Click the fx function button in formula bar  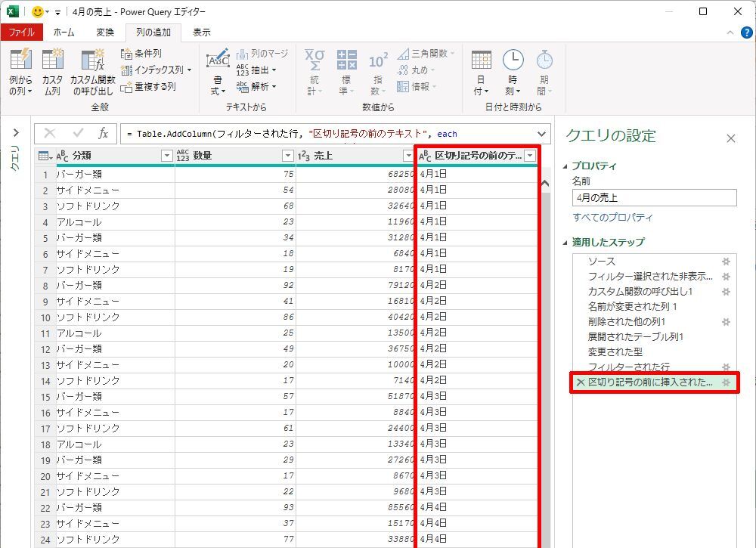[x=104, y=133]
